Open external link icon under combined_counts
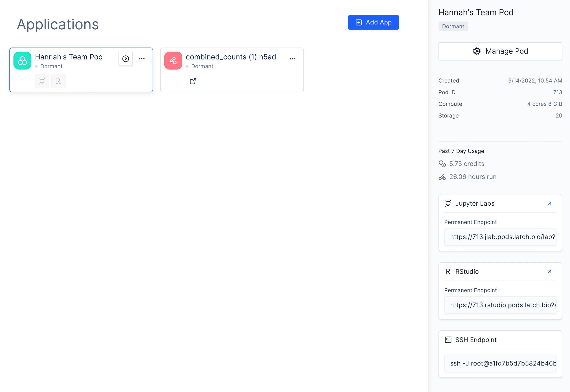 [x=193, y=81]
